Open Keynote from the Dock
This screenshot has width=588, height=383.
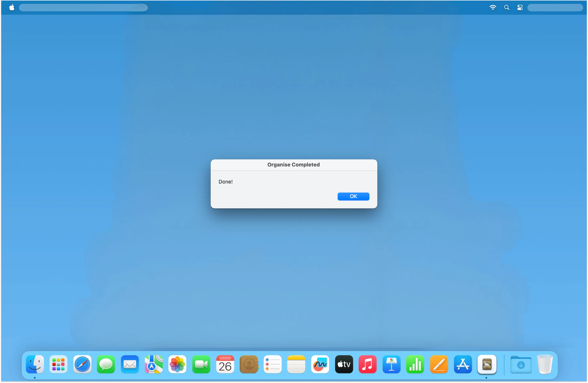(x=391, y=364)
